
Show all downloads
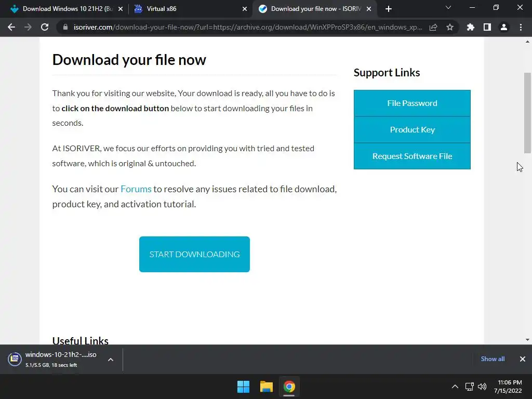coord(493,359)
